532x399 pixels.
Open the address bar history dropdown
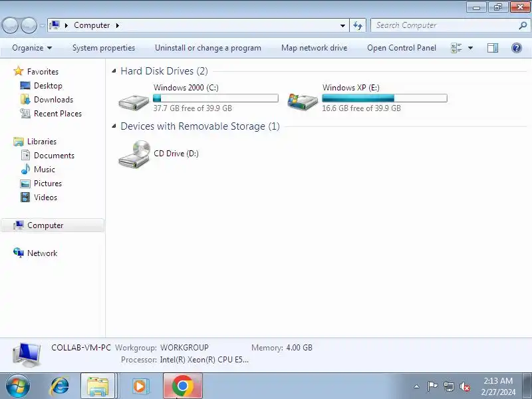342,25
